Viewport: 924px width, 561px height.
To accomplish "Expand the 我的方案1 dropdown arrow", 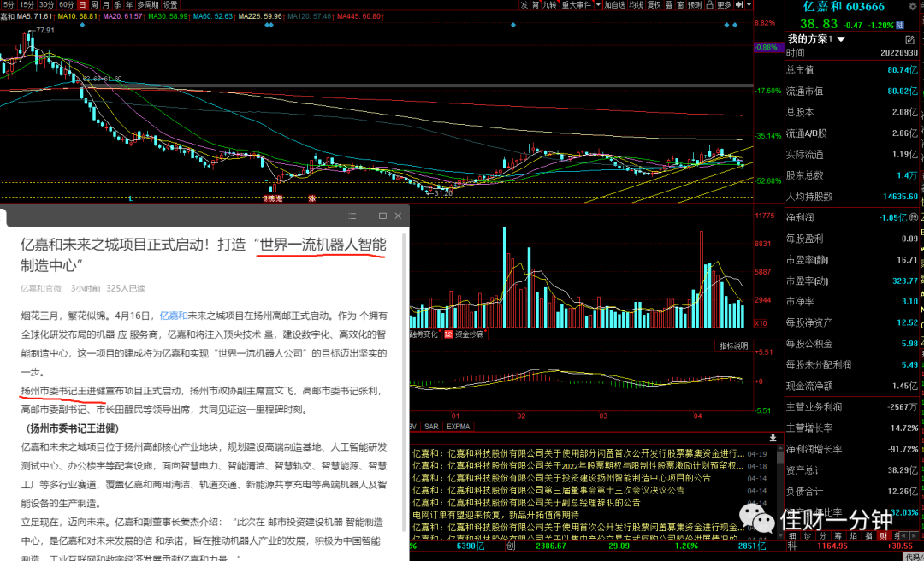I will pyautogui.click(x=841, y=39).
